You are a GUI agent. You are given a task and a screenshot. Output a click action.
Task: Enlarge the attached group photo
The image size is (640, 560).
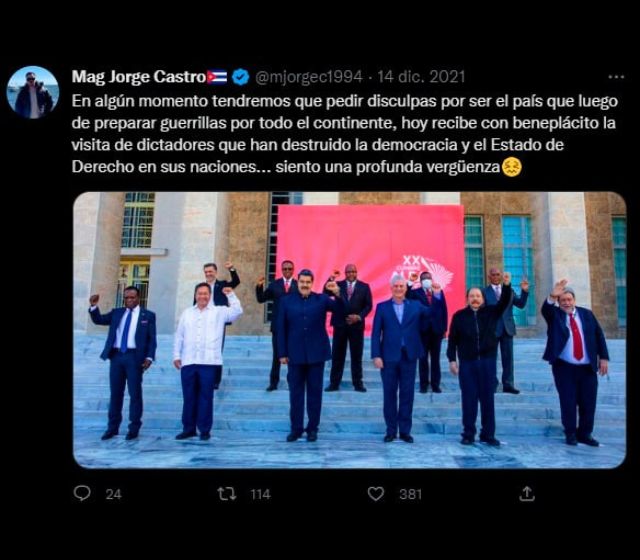[x=349, y=330]
